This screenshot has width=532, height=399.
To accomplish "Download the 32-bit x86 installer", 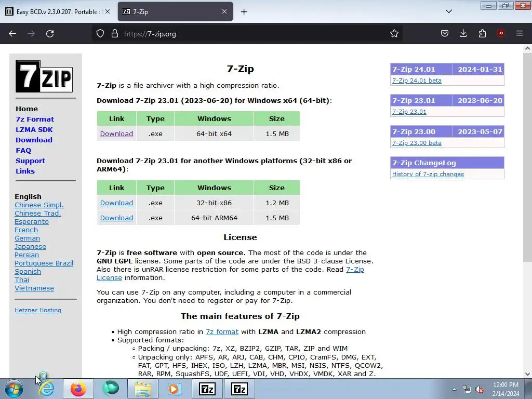I will [116, 203].
